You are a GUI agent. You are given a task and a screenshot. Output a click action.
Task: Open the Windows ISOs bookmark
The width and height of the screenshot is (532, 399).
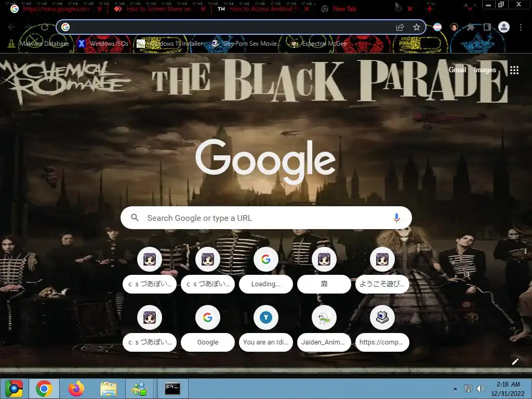click(x=103, y=44)
